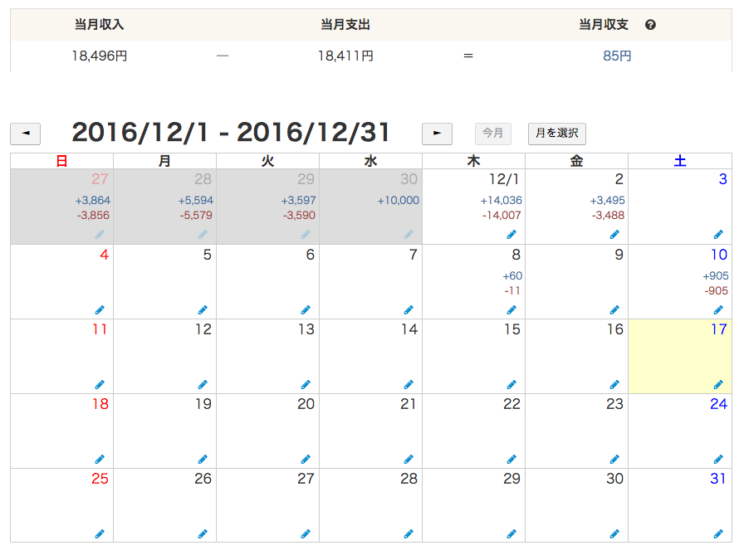Edit entry pencil for December 15
The width and height of the screenshot is (744, 560).
[x=512, y=385]
